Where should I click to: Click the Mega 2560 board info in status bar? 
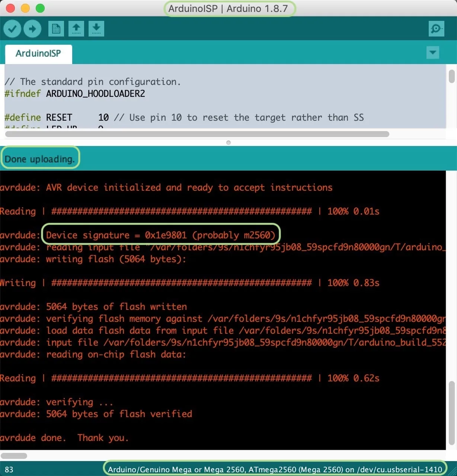(275, 470)
